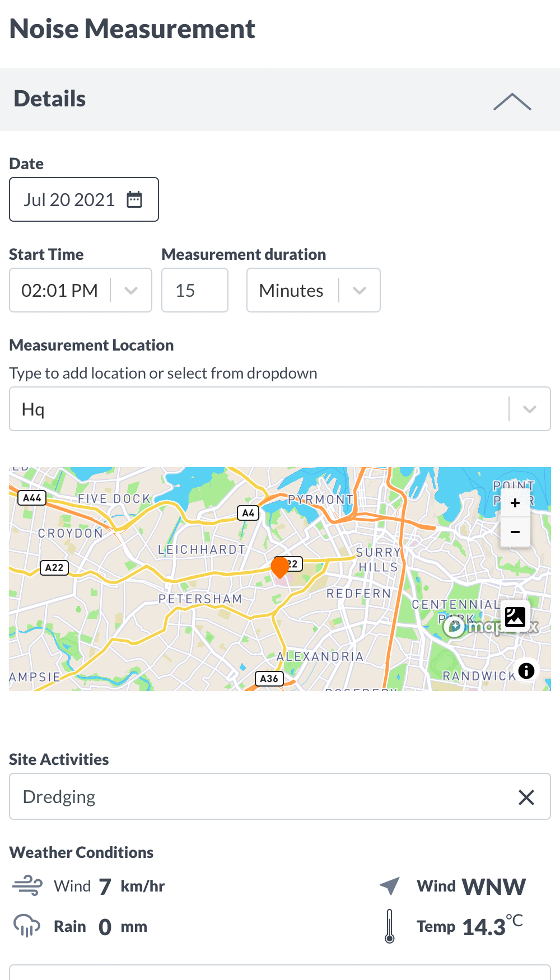Zoom in on the map
Screen dimensions: 560x980
click(x=515, y=503)
